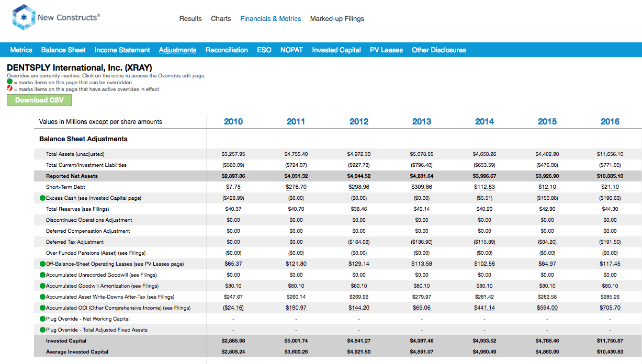The width and height of the screenshot is (642, 364).
Task: Open the Charts page
Action: [x=221, y=18]
